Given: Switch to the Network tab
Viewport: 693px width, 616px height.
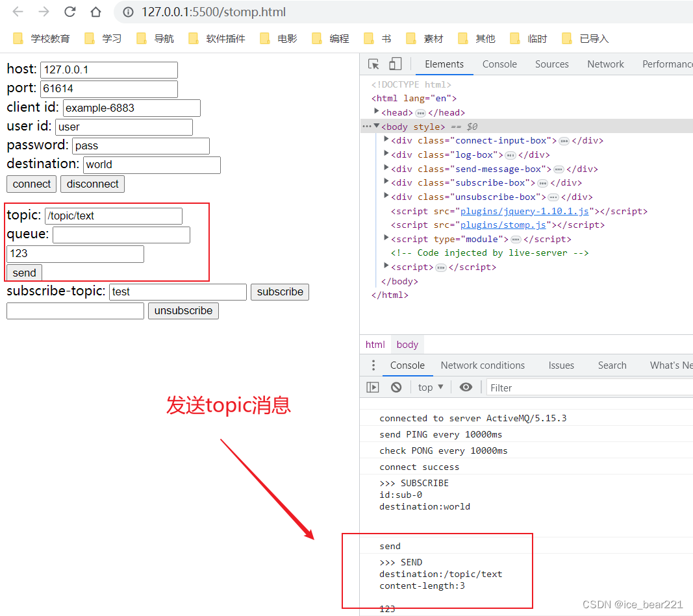Looking at the screenshot, I should tap(605, 64).
